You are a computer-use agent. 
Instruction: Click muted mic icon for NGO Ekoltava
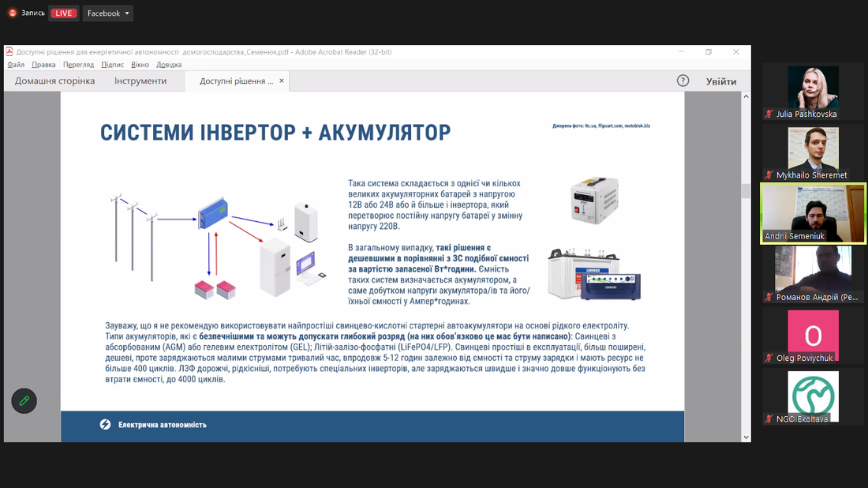point(769,419)
